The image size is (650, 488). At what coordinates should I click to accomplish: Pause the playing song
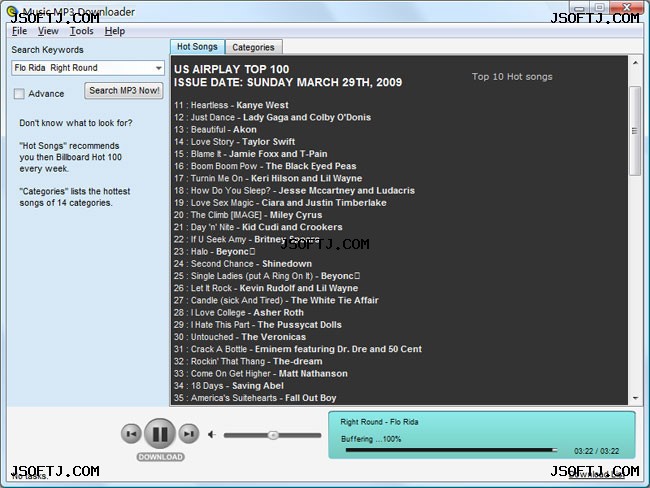point(160,434)
